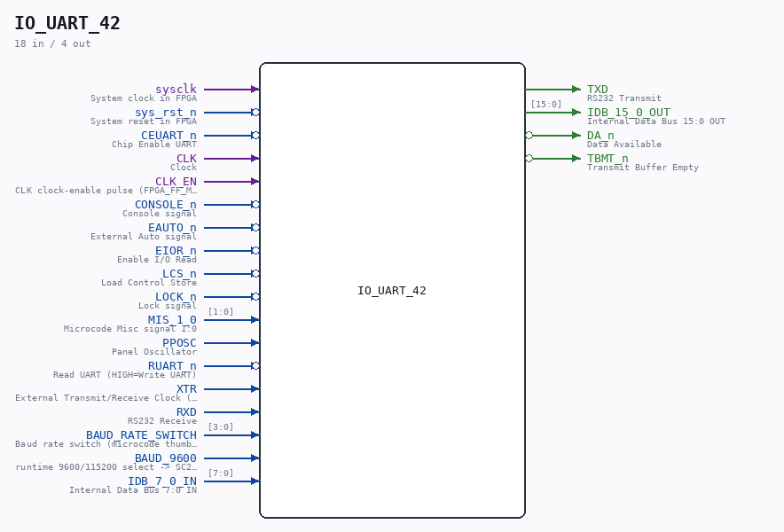The width and height of the screenshot is (784, 532).
Task: Click the arrowhead on TXD output wire
Action: coord(576,89)
